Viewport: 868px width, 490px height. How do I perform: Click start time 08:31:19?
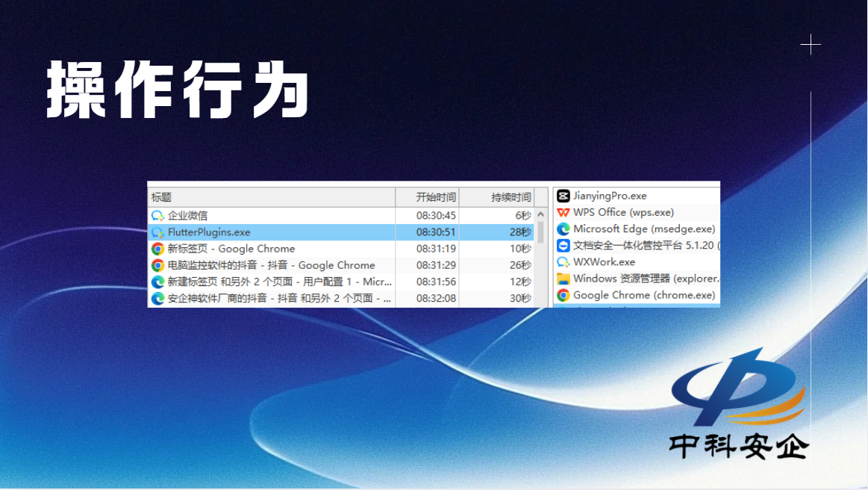coord(436,249)
